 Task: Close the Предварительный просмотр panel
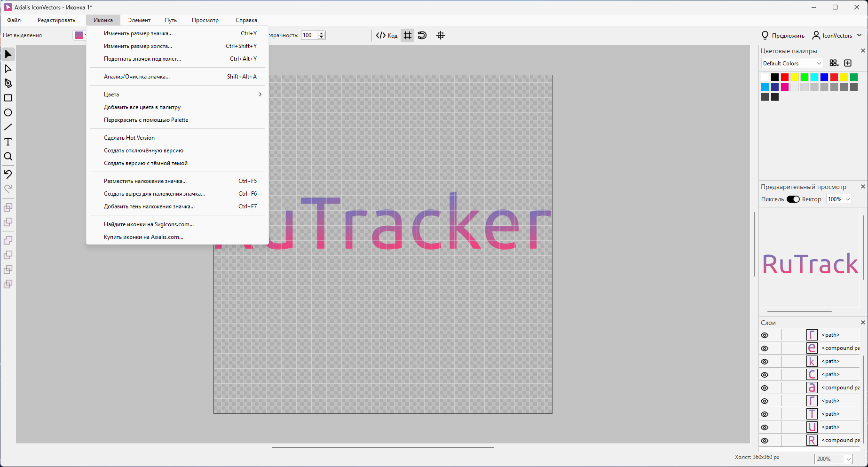coord(863,187)
